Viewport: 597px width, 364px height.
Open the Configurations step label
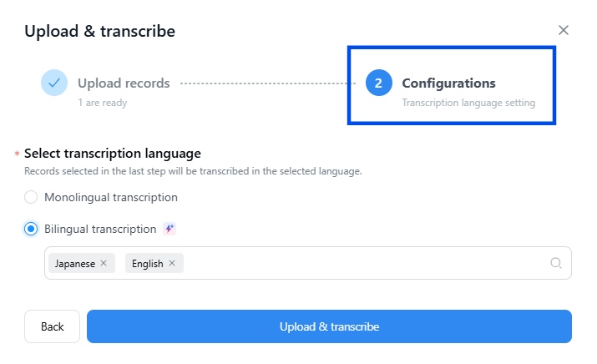click(x=448, y=83)
